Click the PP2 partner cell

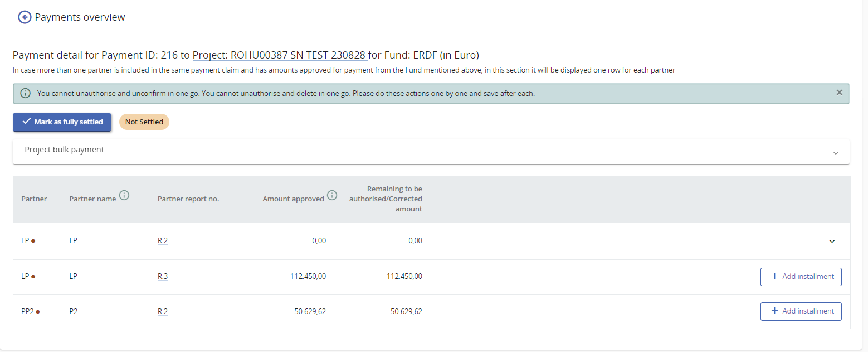click(x=28, y=311)
